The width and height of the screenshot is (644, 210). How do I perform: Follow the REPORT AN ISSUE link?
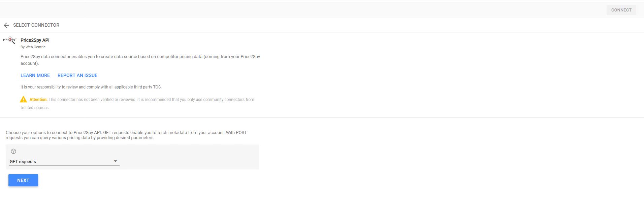coord(77,75)
